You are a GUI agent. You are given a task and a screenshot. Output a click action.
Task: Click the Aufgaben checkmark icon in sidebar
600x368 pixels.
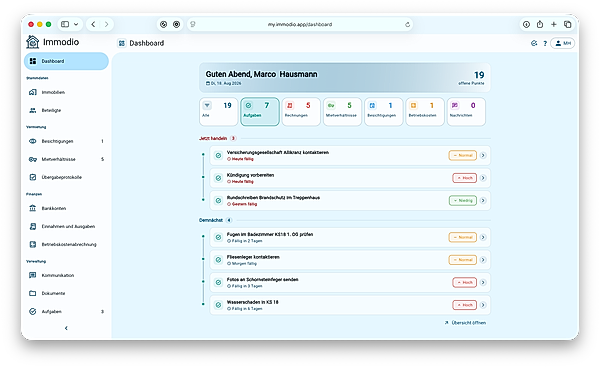[x=33, y=311]
